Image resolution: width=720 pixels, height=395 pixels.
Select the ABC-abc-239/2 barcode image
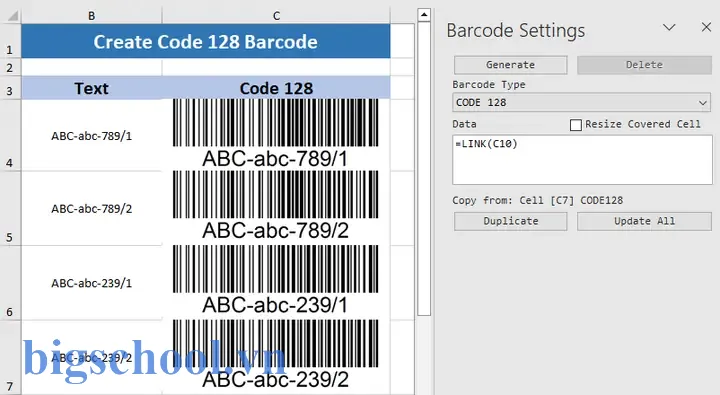tap(276, 355)
